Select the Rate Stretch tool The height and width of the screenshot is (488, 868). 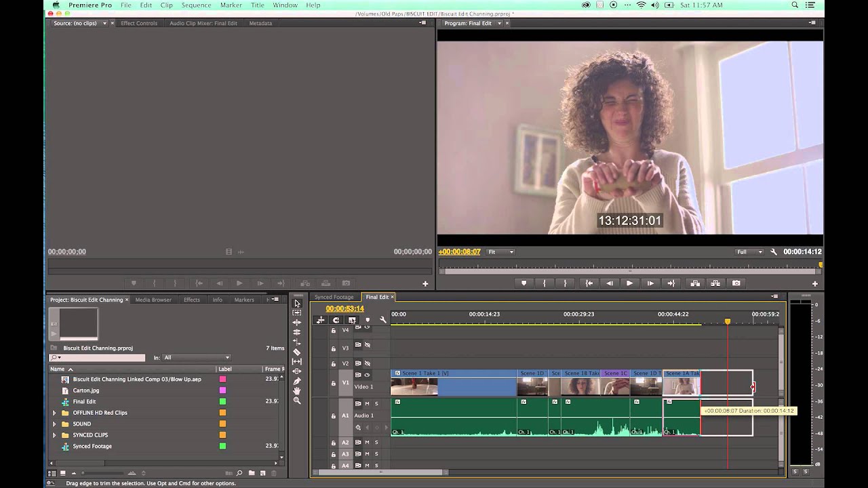297,342
